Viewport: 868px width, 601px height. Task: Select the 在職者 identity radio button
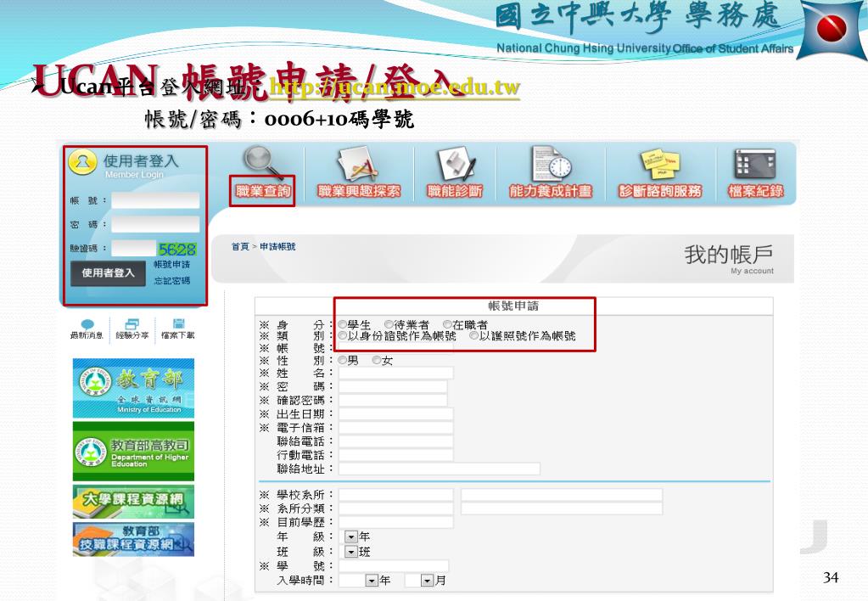(447, 324)
